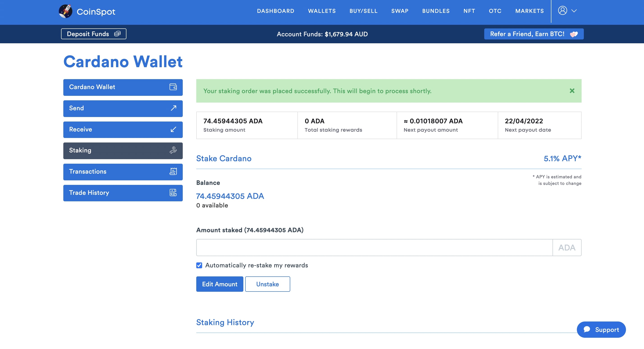Click the Stake Cardano heading
Image resolution: width=644 pixels, height=349 pixels.
click(x=224, y=158)
